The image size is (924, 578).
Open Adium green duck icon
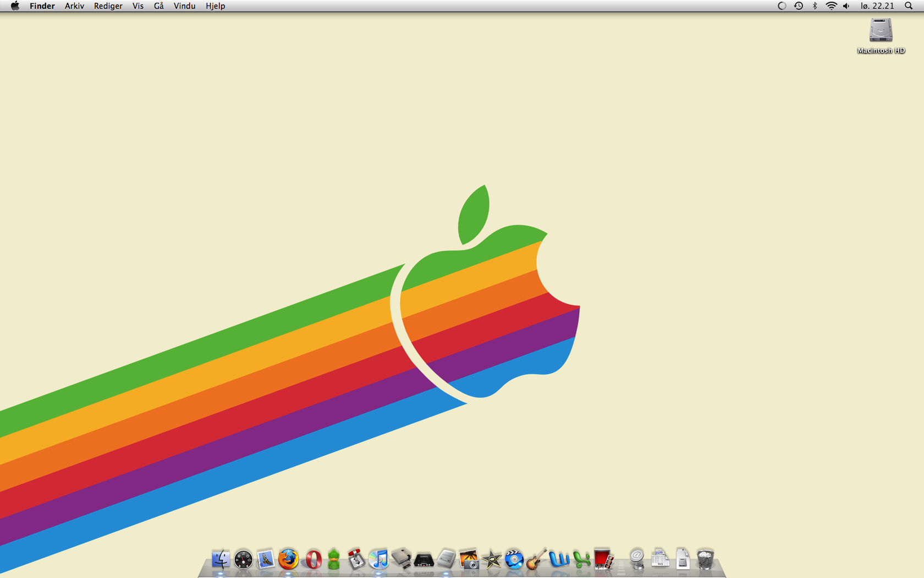pos(334,559)
